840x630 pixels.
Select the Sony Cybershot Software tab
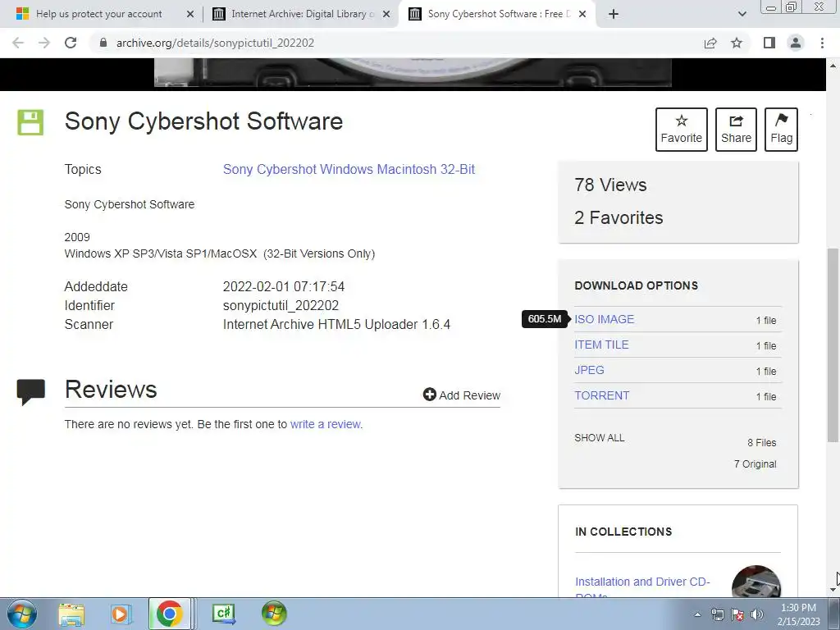click(x=498, y=14)
